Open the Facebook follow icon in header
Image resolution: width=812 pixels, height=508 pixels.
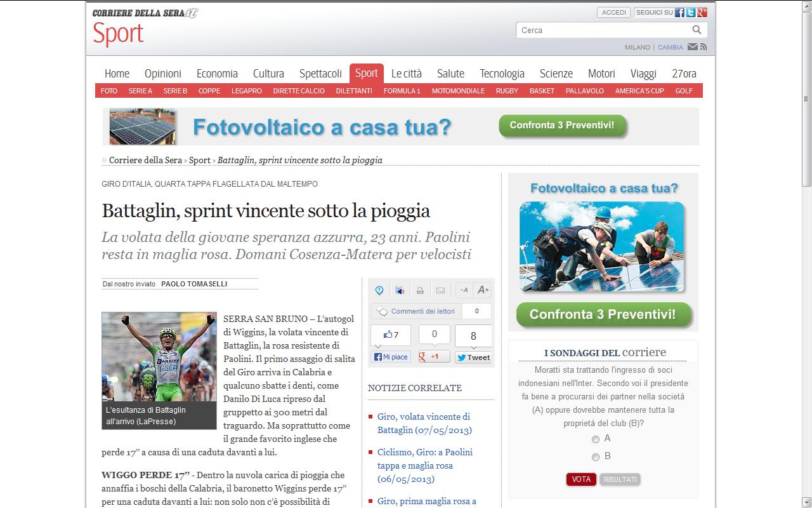pos(679,13)
